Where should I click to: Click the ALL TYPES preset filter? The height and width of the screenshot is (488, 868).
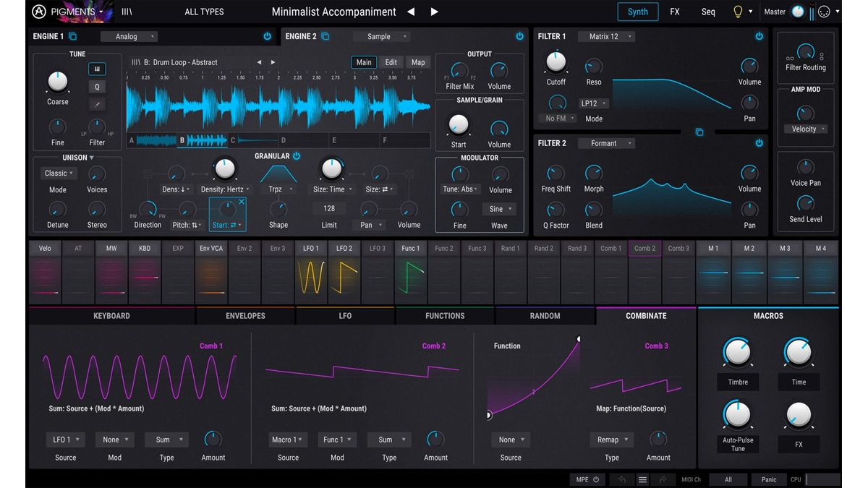tap(204, 12)
